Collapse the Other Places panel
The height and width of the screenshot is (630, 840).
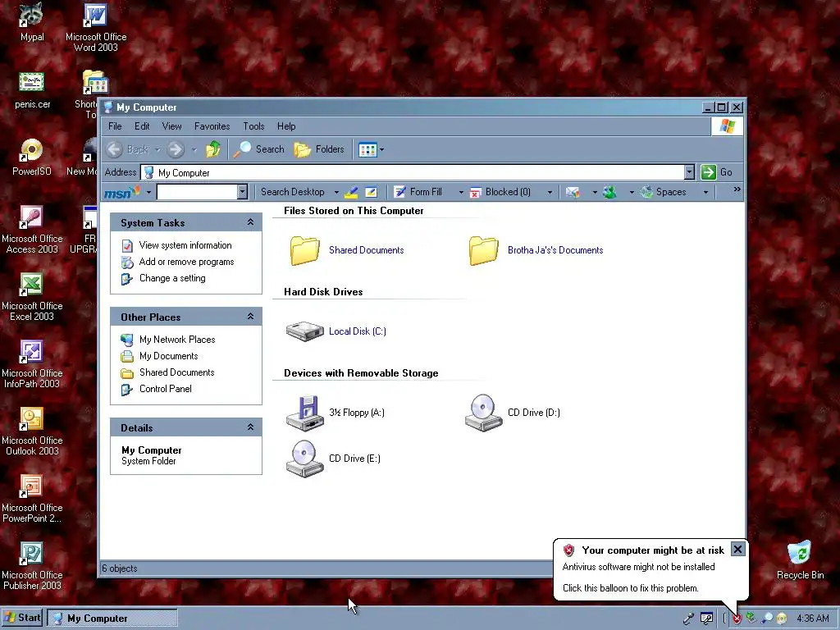(x=250, y=316)
